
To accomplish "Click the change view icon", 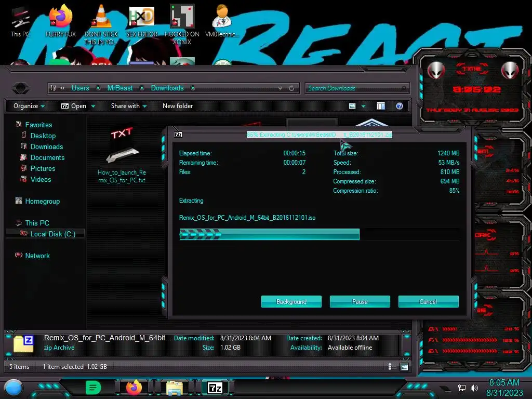I will pyautogui.click(x=352, y=106).
